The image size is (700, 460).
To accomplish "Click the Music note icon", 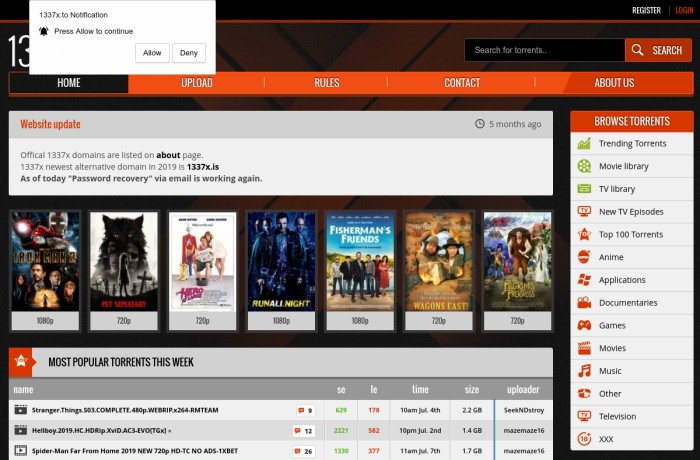I will [584, 371].
